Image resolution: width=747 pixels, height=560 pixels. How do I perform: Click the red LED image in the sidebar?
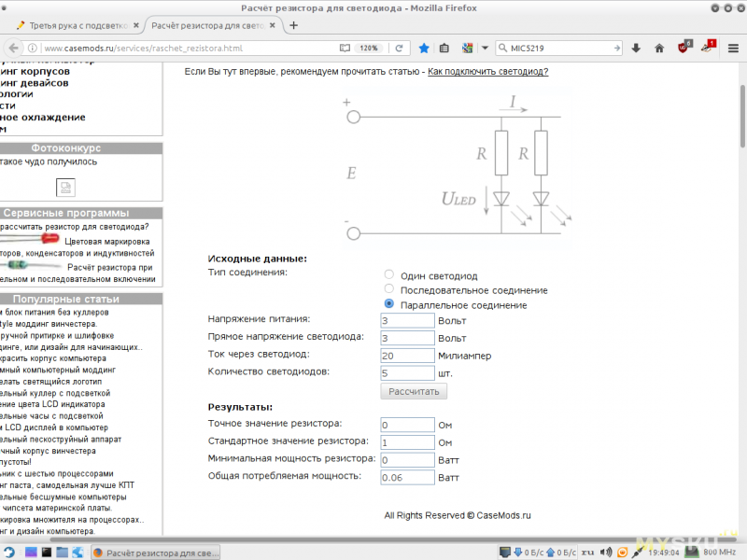click(30, 239)
